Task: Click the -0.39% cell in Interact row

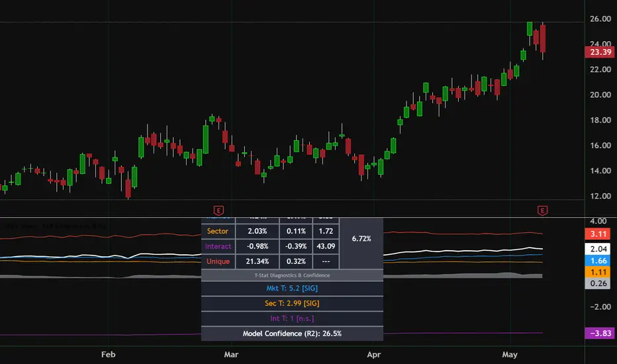Action: tap(296, 246)
